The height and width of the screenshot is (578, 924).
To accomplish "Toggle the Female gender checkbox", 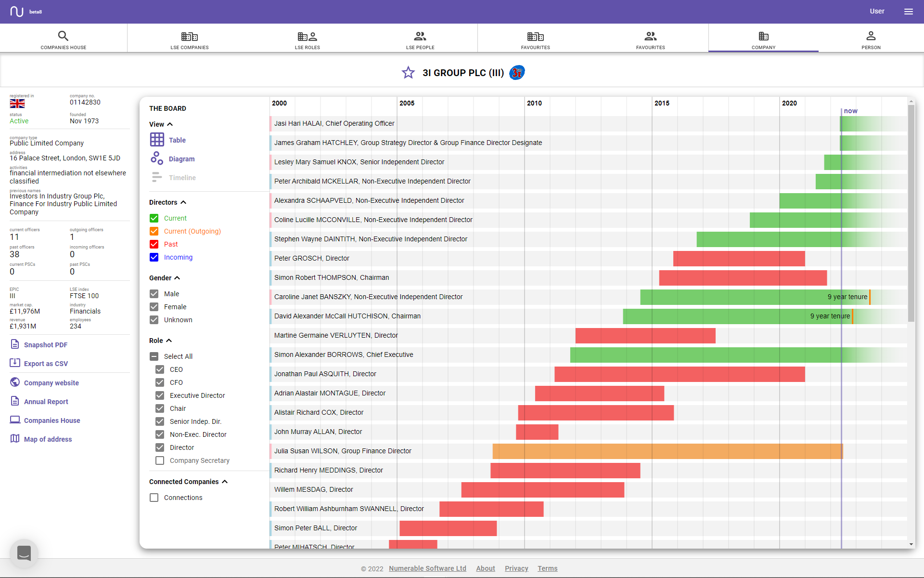I will pyautogui.click(x=154, y=307).
